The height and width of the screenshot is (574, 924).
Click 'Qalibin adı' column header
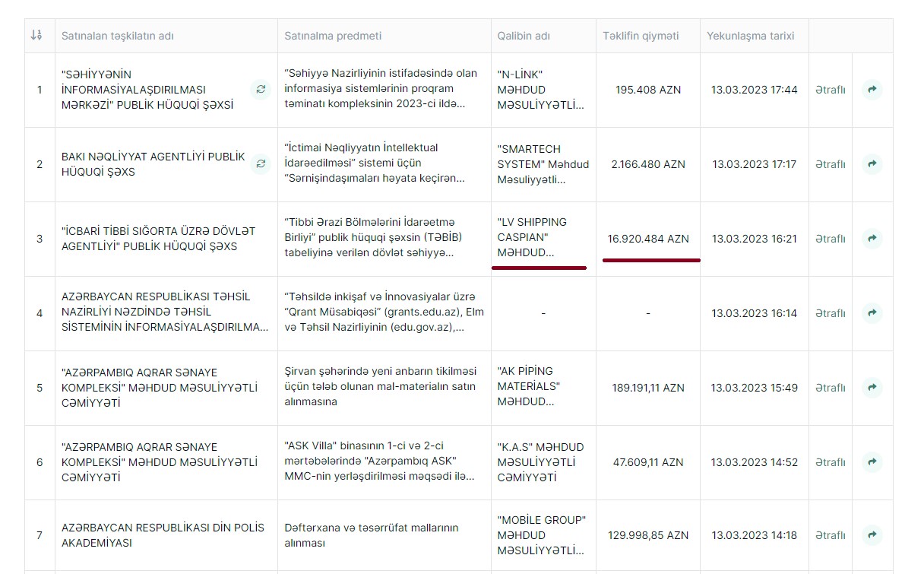524,36
